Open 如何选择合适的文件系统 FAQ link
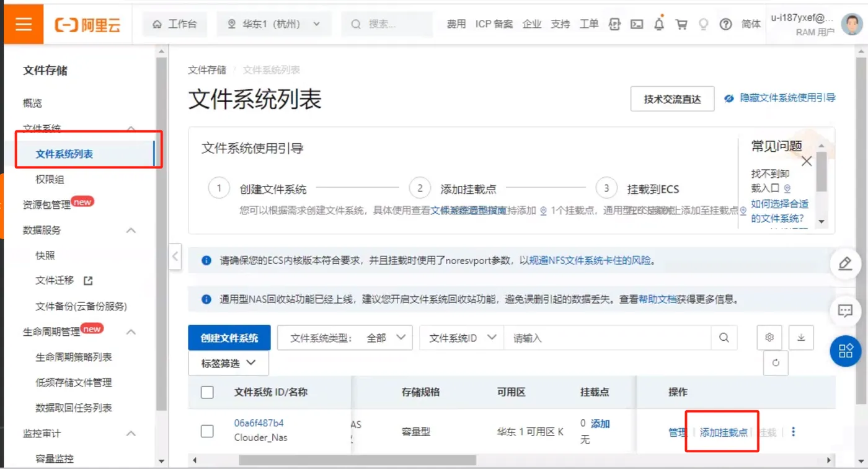 [779, 211]
